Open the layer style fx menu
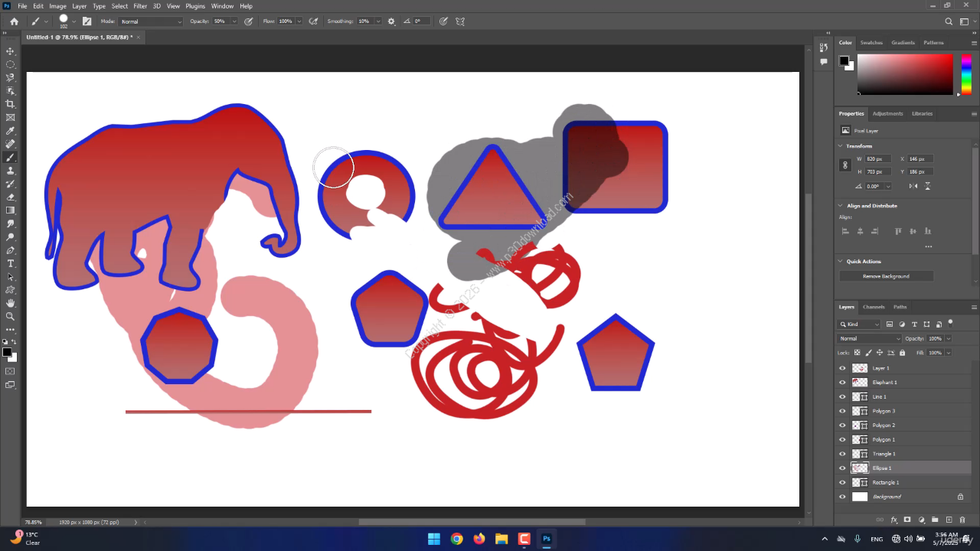The image size is (980, 551). [893, 520]
